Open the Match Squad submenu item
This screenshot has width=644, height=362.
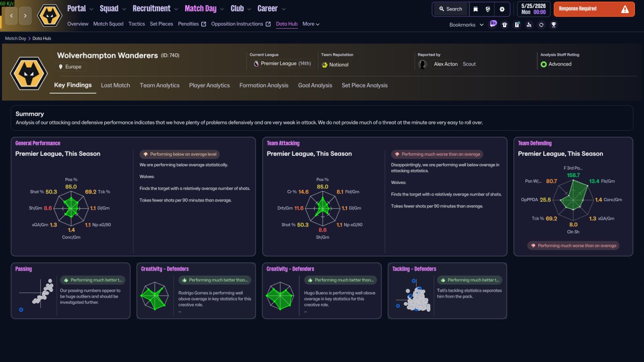[108, 24]
